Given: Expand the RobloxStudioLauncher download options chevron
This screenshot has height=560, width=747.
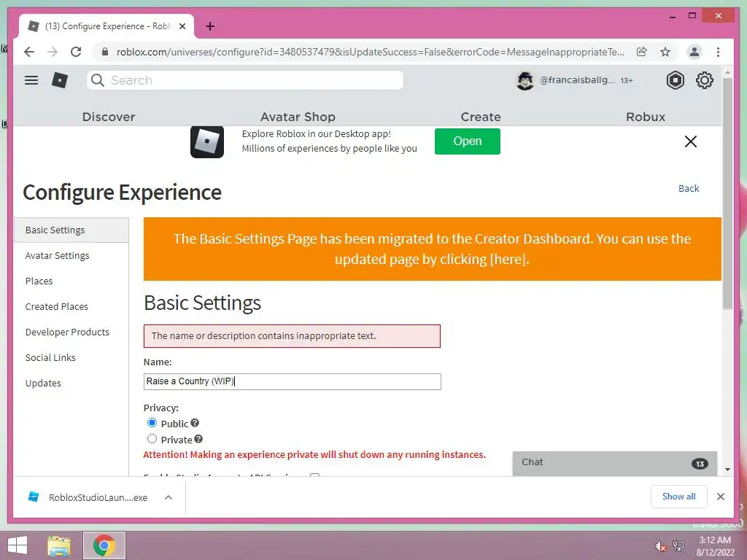Looking at the screenshot, I should (169, 497).
